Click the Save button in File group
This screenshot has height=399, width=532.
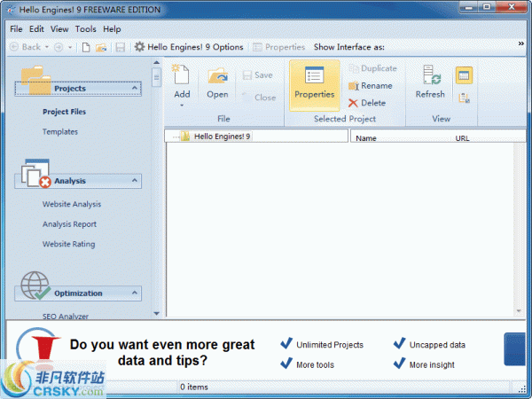[258, 75]
